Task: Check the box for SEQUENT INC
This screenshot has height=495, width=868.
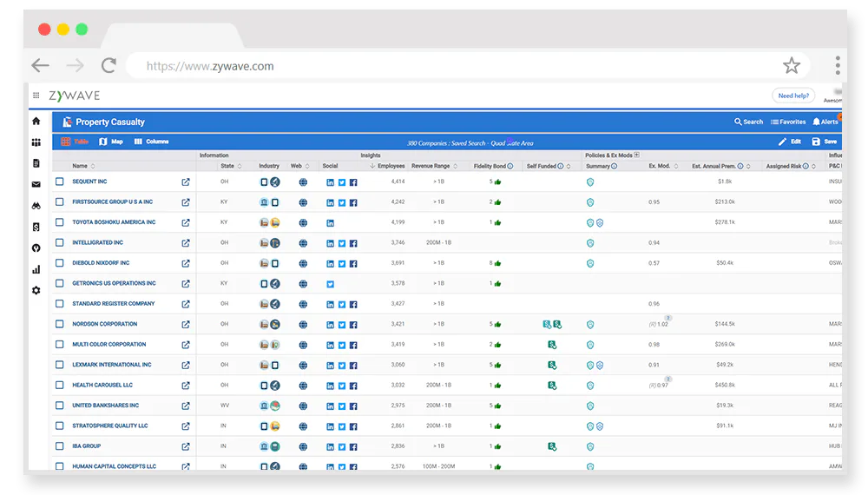Action: tap(60, 181)
